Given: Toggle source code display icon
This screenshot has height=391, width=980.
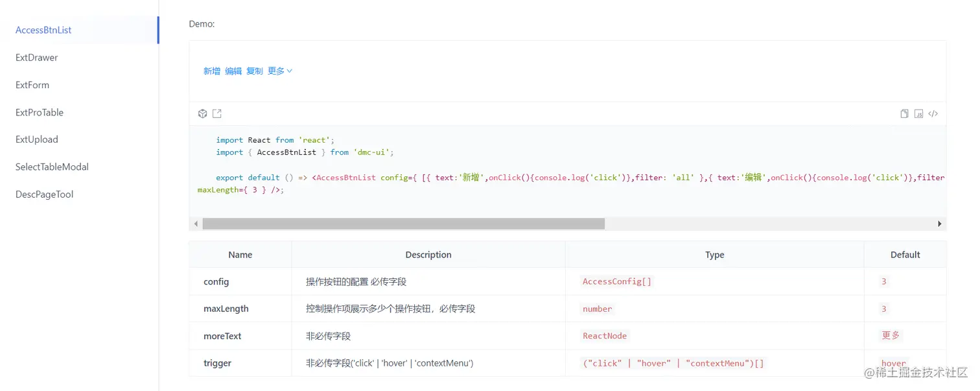Looking at the screenshot, I should coord(933,114).
